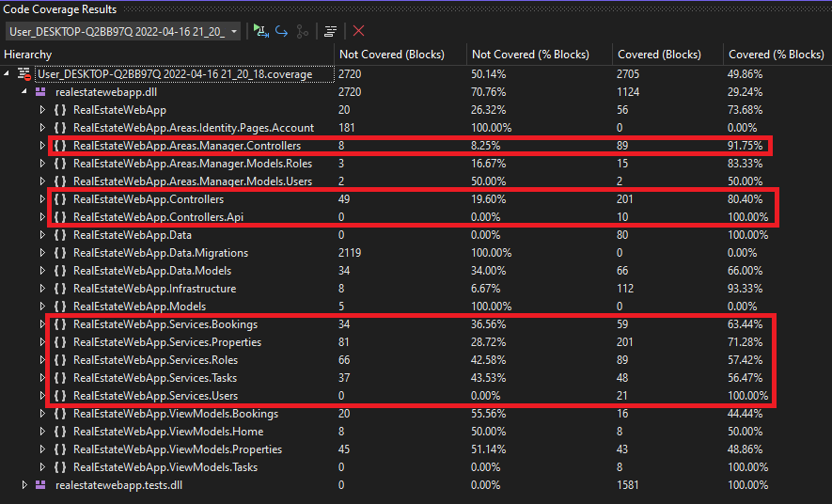Click the braces icon of RealEstateWebApp.Data.Models
832x504 pixels.
[x=60, y=271]
